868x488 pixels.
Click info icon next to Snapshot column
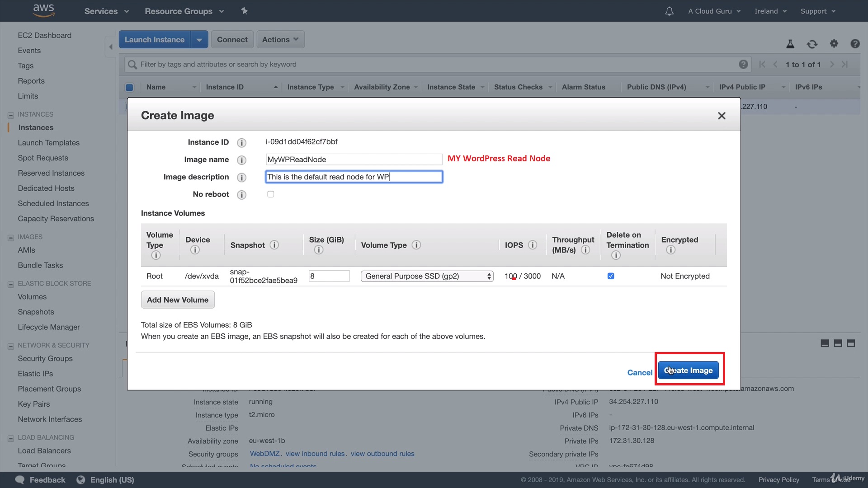click(x=274, y=245)
